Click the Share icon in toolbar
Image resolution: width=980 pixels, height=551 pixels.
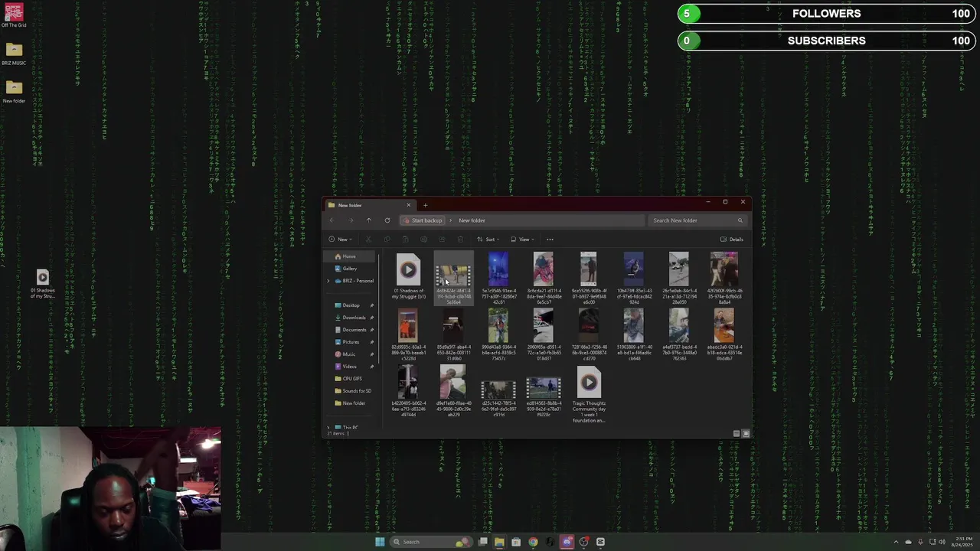point(442,240)
